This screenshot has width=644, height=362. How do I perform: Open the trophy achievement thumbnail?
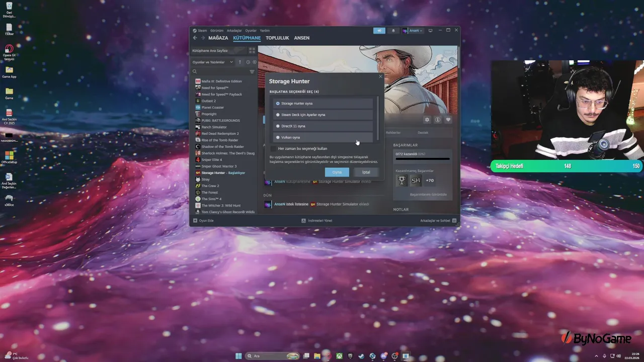click(x=402, y=180)
